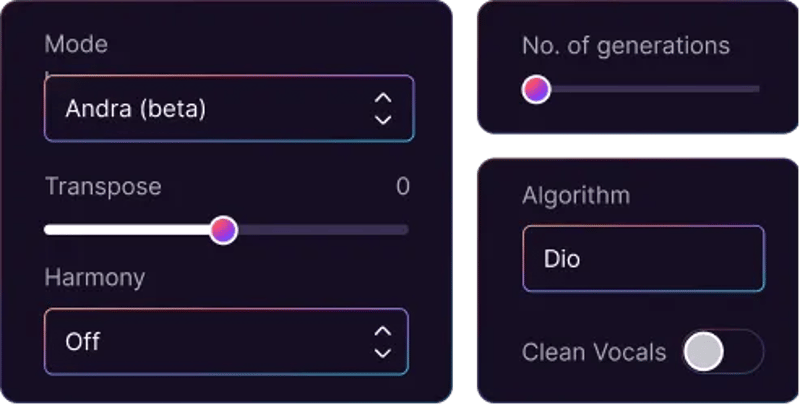Click the Algorithm field containing Dio
This screenshot has height=405, width=800.
coord(643,259)
